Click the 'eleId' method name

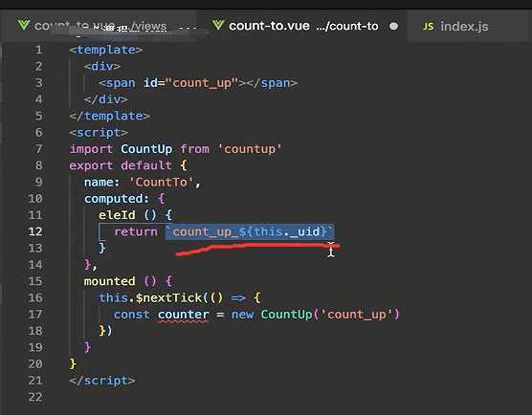tap(117, 215)
